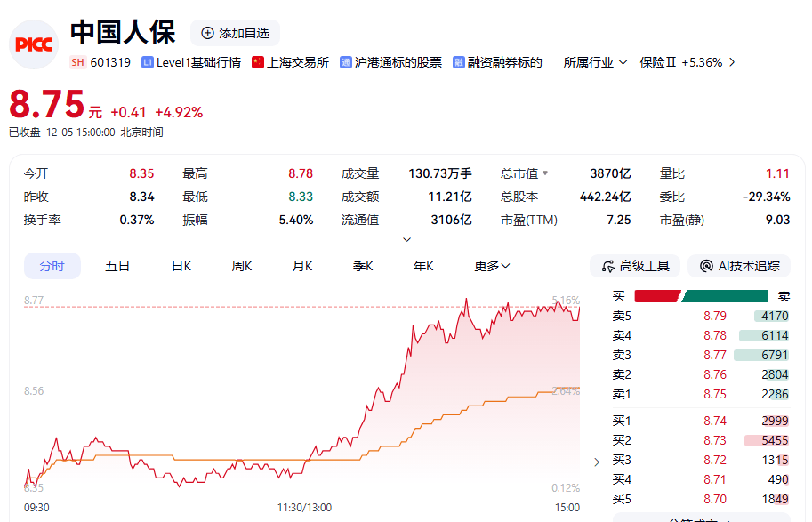This screenshot has height=522, width=812.
Task: Click the 买4 volume 490
Action: [778, 480]
